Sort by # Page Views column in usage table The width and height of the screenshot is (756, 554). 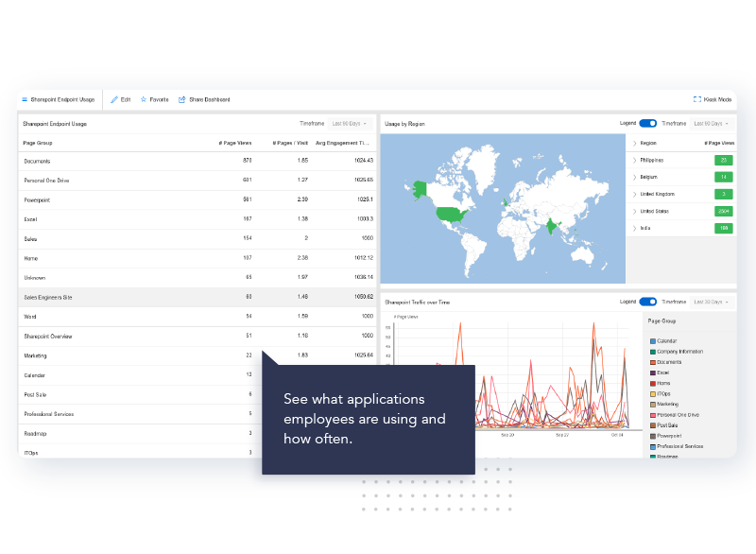coord(235,143)
